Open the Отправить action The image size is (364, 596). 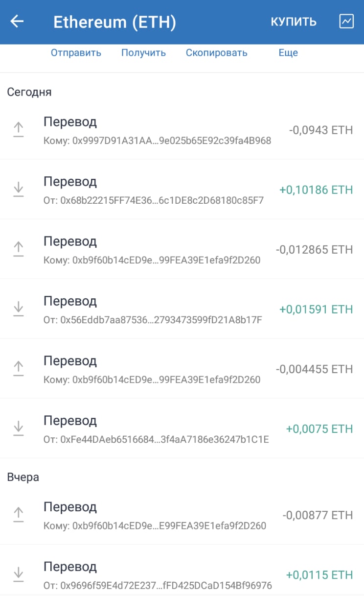pyautogui.click(x=76, y=53)
